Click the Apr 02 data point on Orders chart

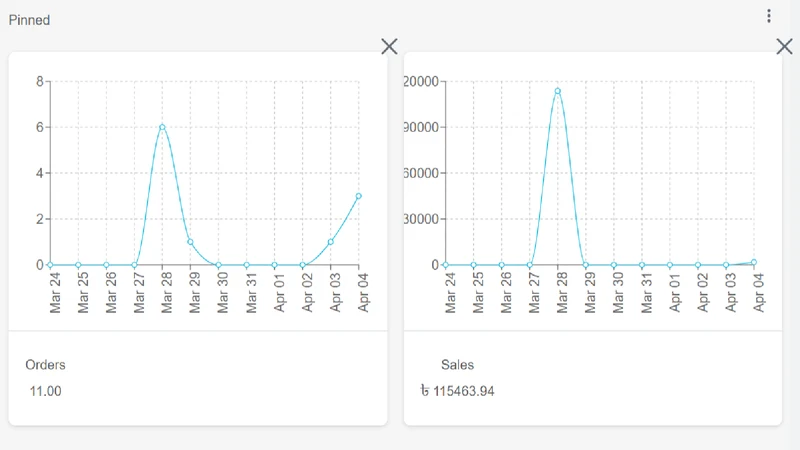click(x=303, y=265)
